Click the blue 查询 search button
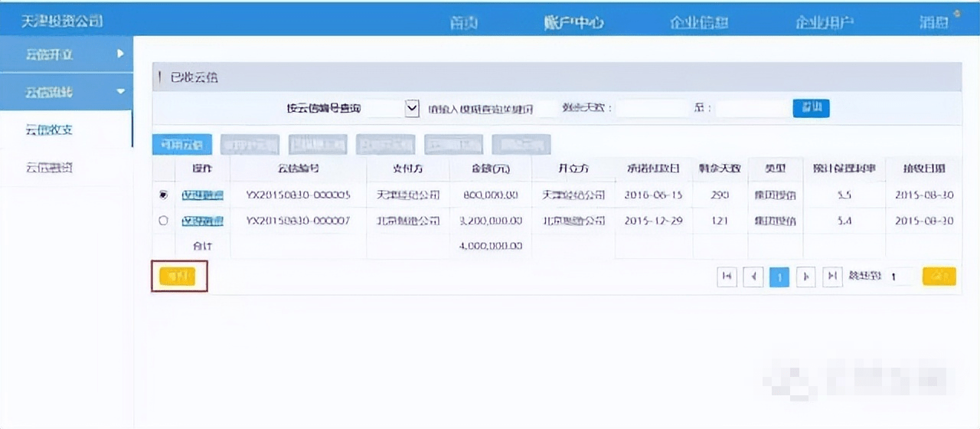 tap(811, 108)
